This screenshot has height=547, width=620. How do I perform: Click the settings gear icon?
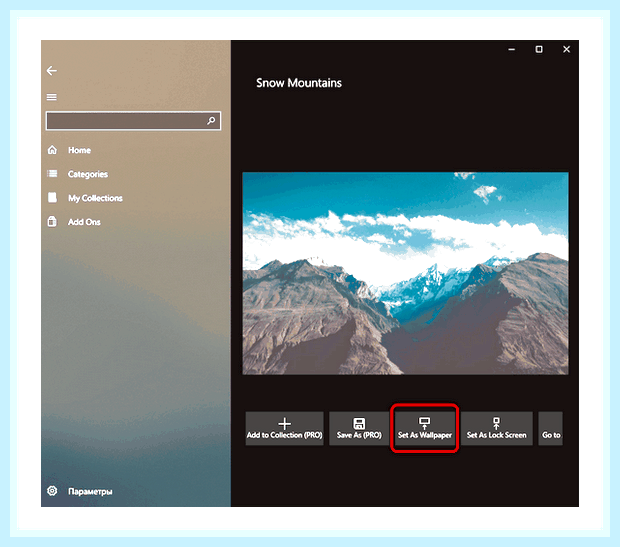click(52, 491)
